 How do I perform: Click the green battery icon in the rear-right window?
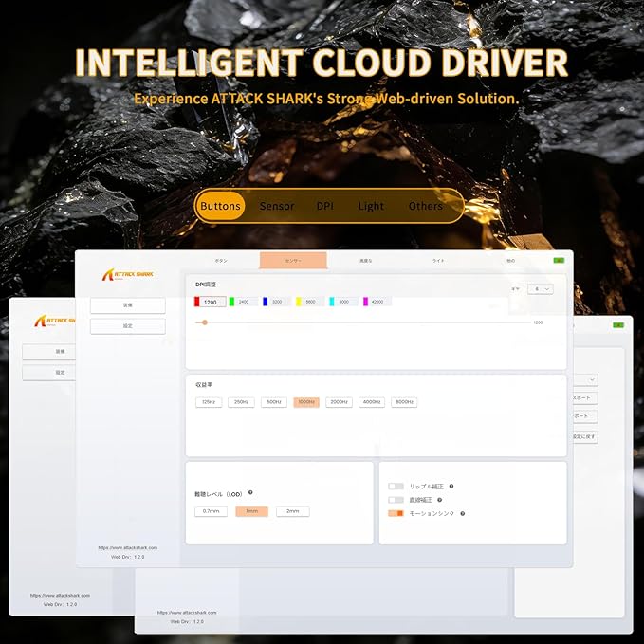click(618, 325)
